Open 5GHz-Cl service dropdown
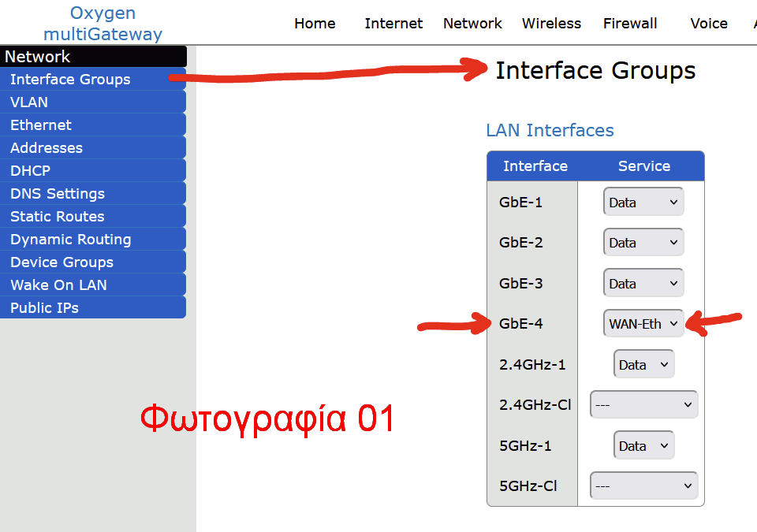This screenshot has width=757, height=532. (x=643, y=485)
